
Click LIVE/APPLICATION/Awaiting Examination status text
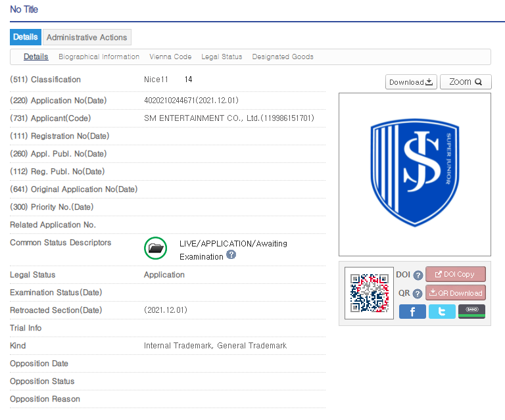tap(233, 250)
